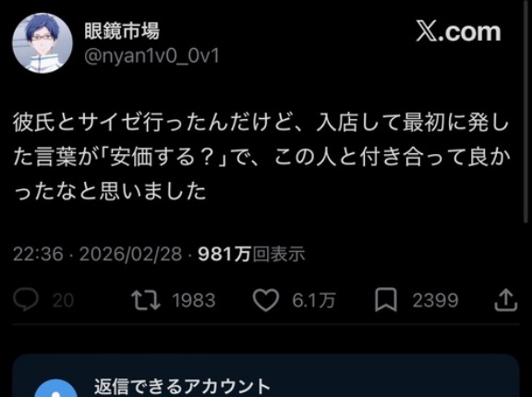This screenshot has width=532, height=397.
Task: Click the display name 眼鏡市場
Action: click(x=122, y=31)
